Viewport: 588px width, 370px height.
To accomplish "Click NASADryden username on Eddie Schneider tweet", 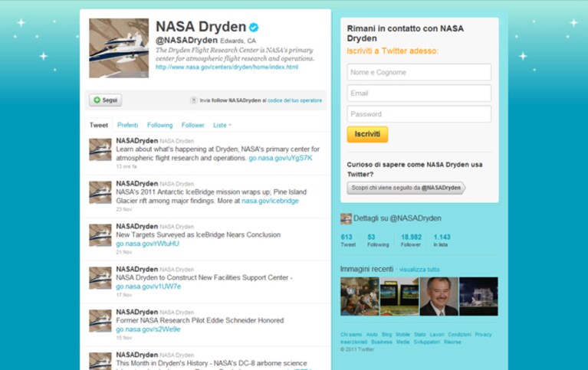I will [137, 312].
